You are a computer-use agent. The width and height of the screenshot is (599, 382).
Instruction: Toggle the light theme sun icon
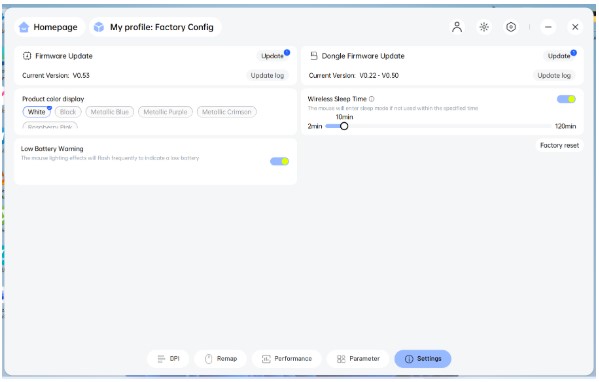click(x=484, y=27)
